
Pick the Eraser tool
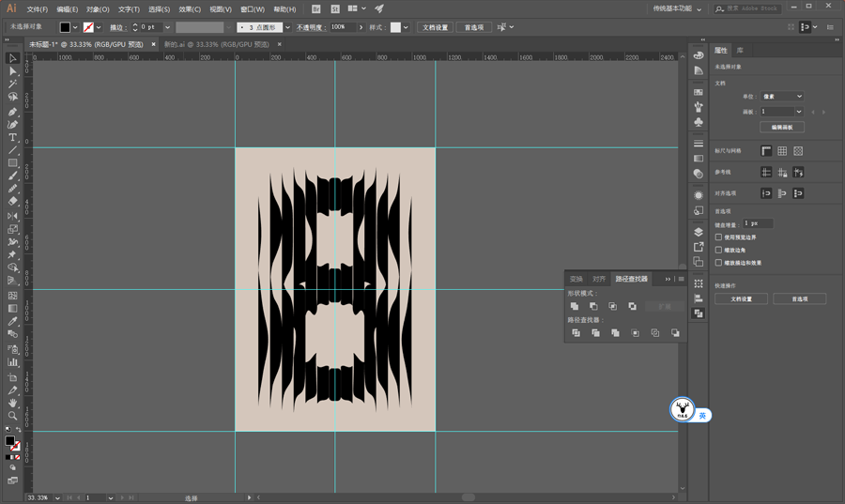[13, 201]
